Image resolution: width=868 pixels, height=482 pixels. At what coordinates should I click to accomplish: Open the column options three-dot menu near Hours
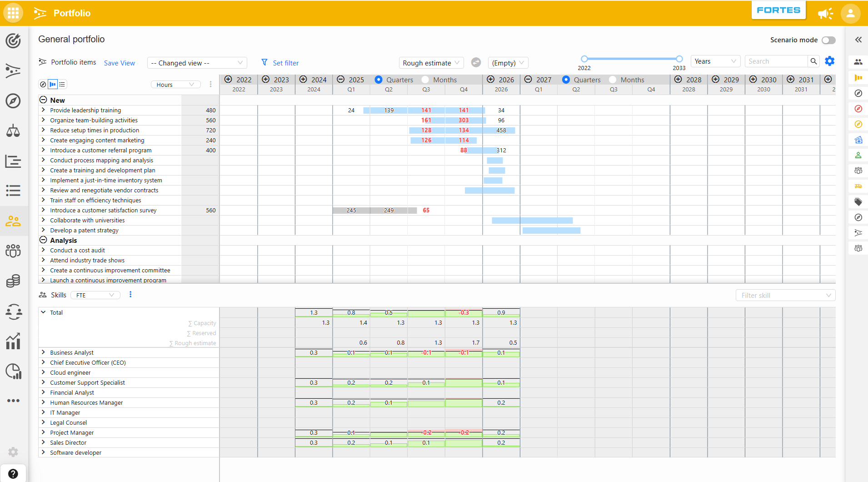tap(210, 84)
